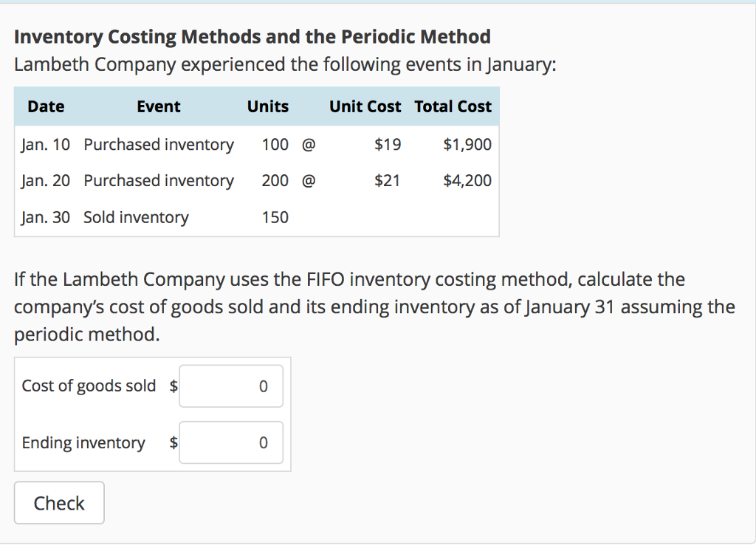Click the Date column header
This screenshot has width=756, height=548.
coord(46,106)
